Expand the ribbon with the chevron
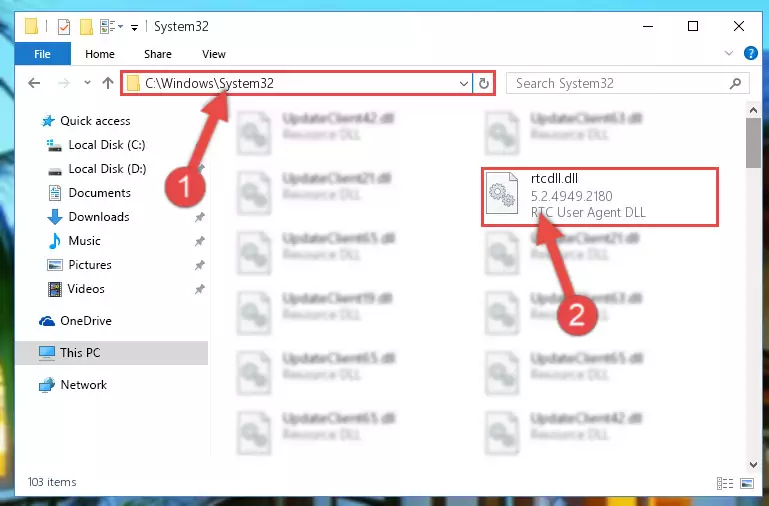Viewport: 769px width, 506px height. 729,53
